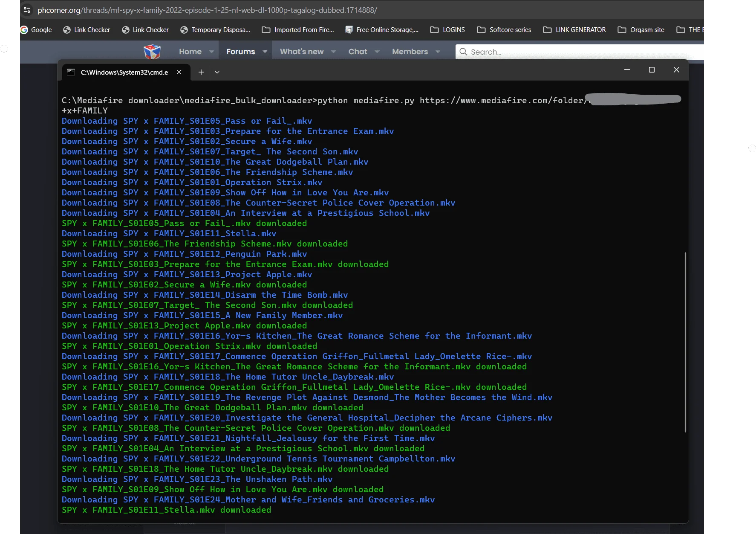The image size is (756, 534).
Task: Open a new terminal tab with plus
Action: [x=201, y=72]
